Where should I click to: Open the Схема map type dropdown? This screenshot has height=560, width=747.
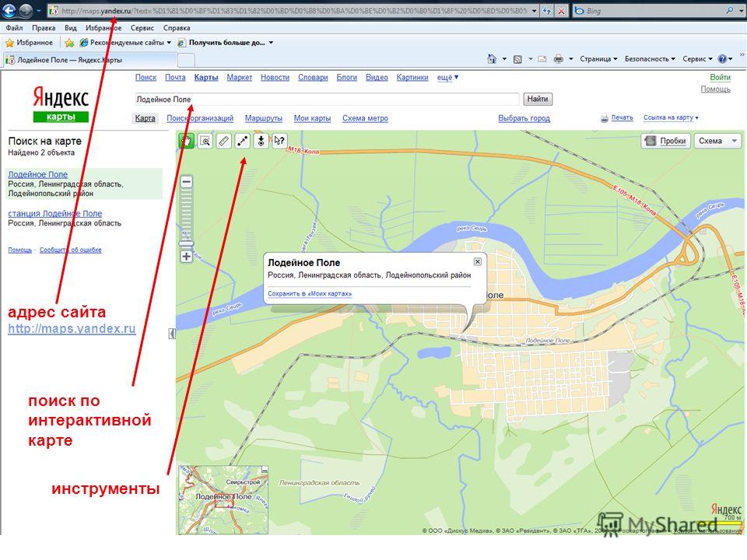[717, 141]
